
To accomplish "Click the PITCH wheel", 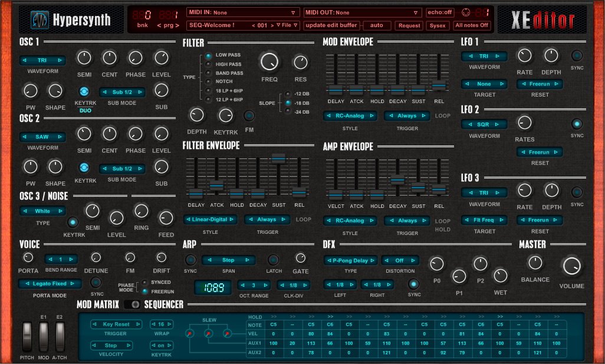I will (27, 337).
